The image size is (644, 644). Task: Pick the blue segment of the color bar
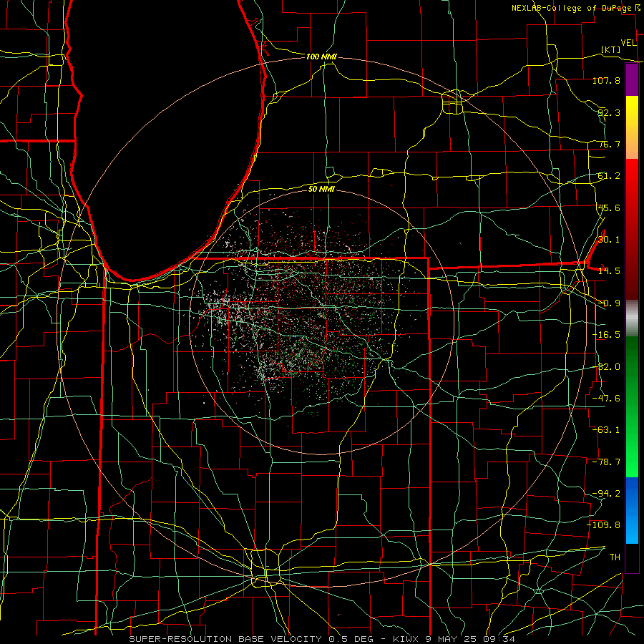(632, 510)
